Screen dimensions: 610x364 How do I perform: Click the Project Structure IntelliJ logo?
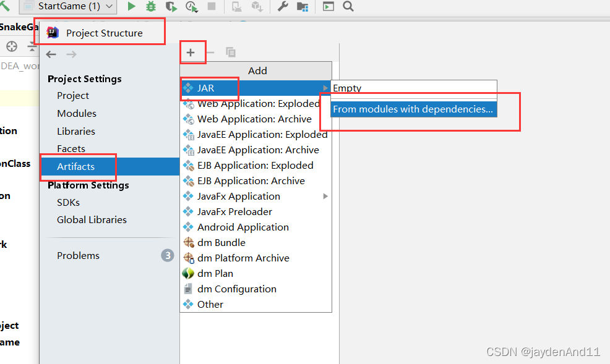53,33
